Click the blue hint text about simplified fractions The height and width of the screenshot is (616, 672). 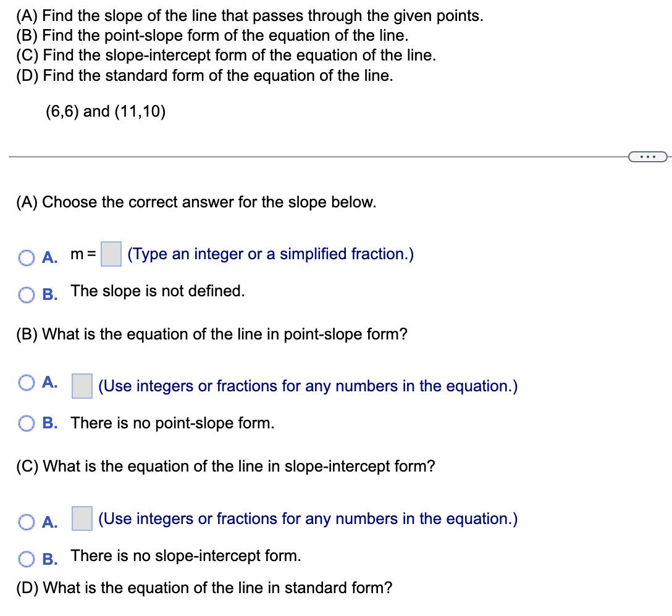271,254
